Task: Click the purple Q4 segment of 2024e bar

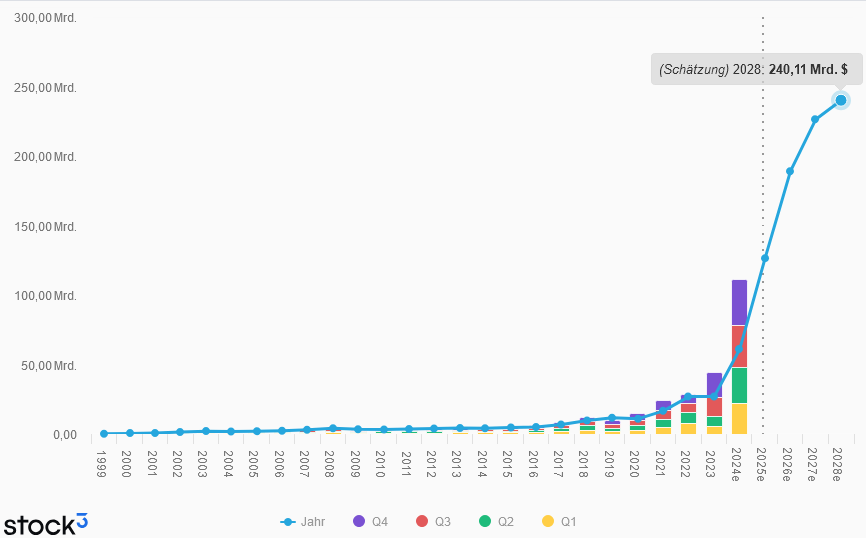Action: (739, 301)
